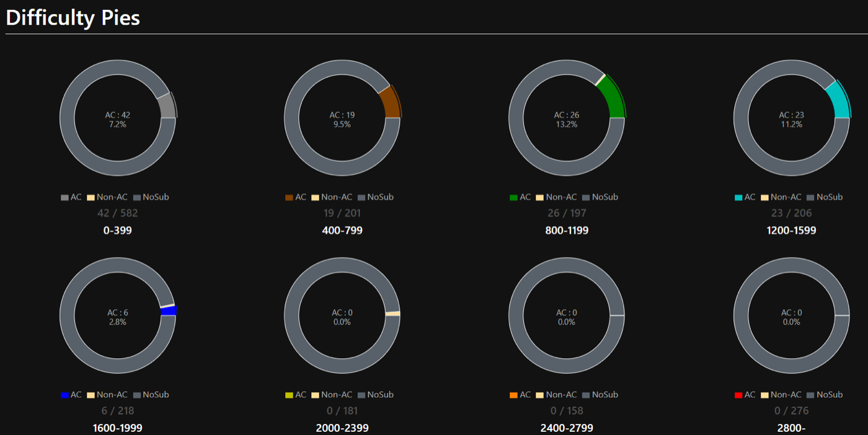Click Non-AC legend in 2000-2399 chart
The image size is (868, 435).
click(332, 395)
